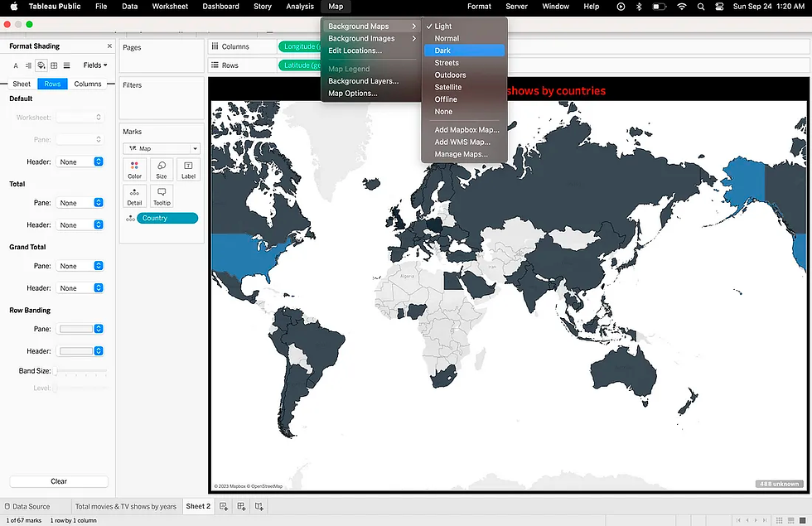The width and height of the screenshot is (812, 526).
Task: Open the Apple menu
Action: [14, 7]
